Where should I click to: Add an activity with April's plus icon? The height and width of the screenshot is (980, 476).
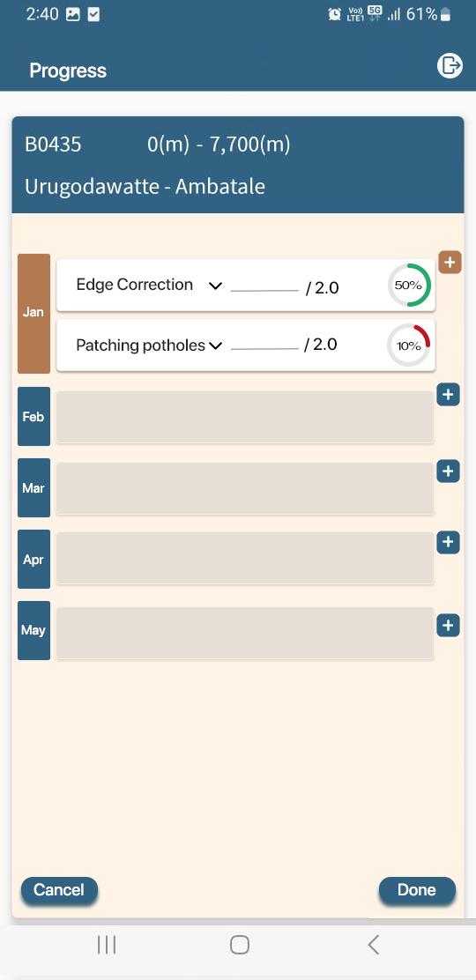click(x=448, y=543)
